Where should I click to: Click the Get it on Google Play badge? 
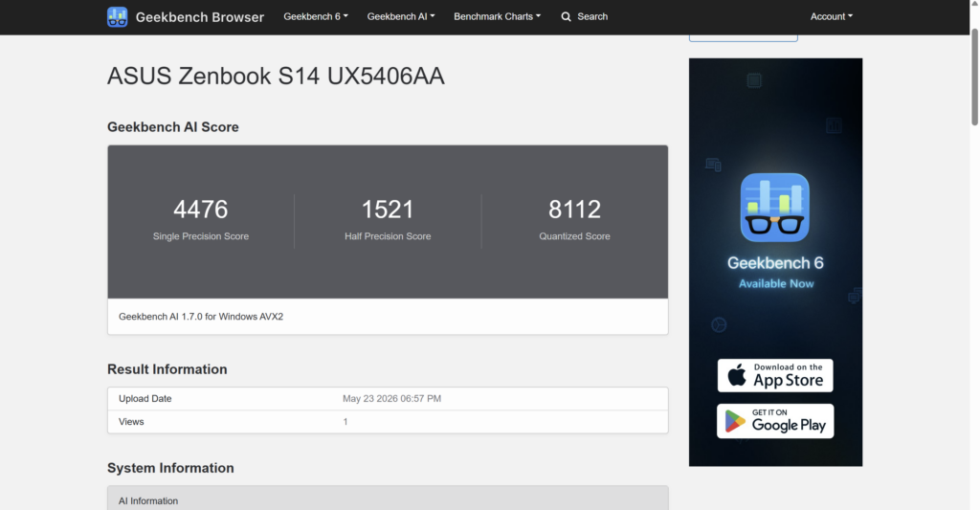[x=775, y=421]
